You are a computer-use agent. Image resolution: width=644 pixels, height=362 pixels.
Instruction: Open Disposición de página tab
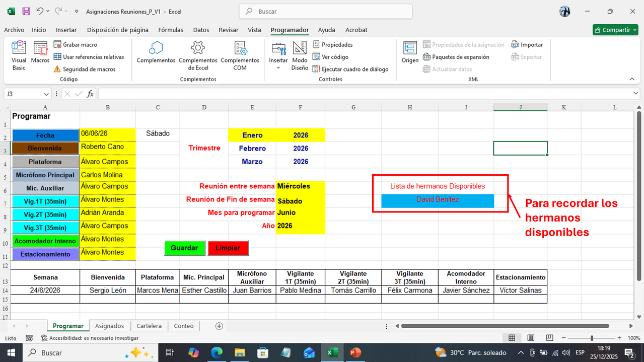point(118,30)
